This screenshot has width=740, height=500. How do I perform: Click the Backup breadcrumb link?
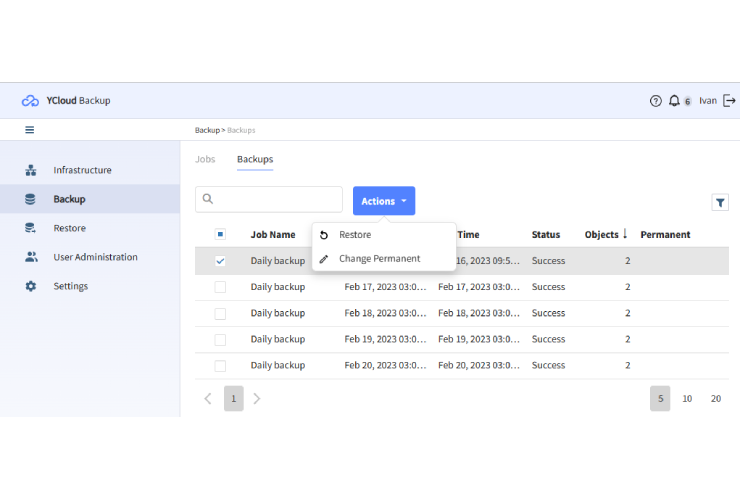206,130
